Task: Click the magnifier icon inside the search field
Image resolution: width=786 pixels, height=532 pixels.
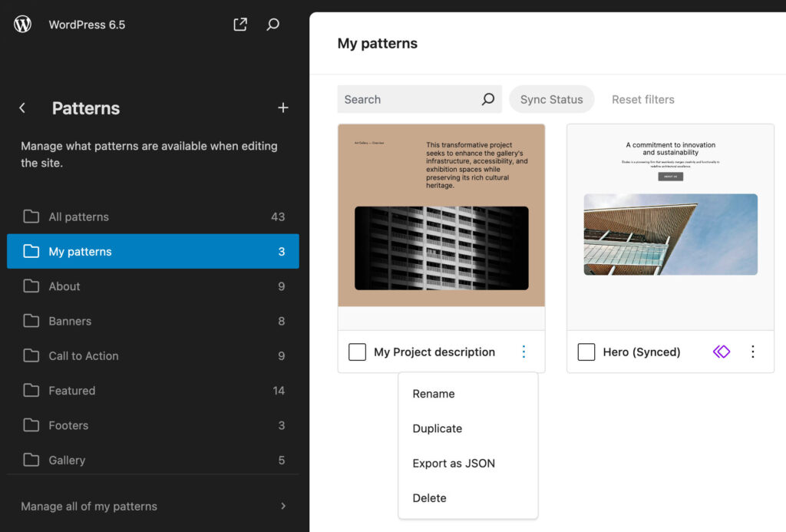Action: (487, 99)
